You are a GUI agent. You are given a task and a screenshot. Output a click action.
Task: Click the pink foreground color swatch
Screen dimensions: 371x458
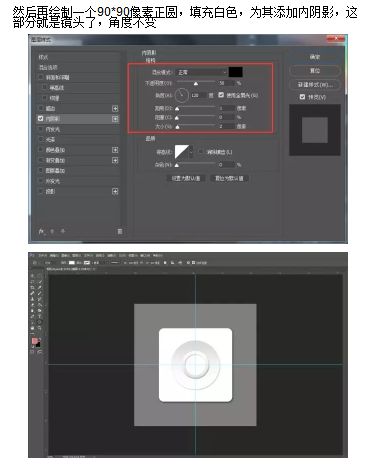pyautogui.click(x=35, y=341)
